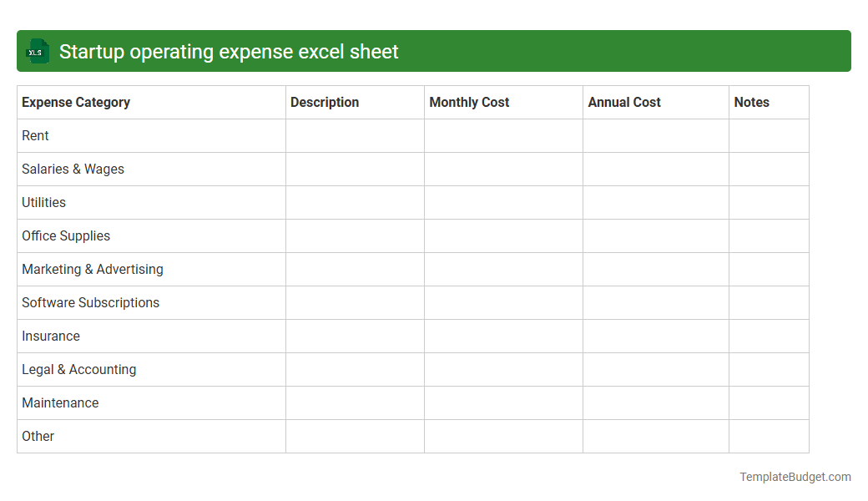The width and height of the screenshot is (868, 501).
Task: Select the Annual Cost column header
Action: click(x=623, y=102)
